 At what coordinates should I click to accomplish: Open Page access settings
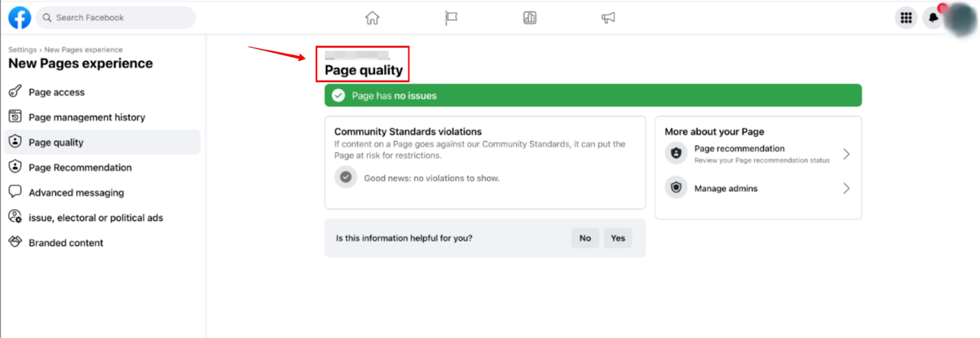point(56,92)
